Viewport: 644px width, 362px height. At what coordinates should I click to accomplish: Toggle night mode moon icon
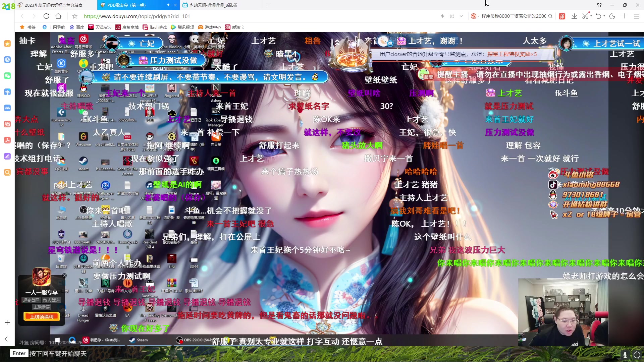(x=612, y=16)
